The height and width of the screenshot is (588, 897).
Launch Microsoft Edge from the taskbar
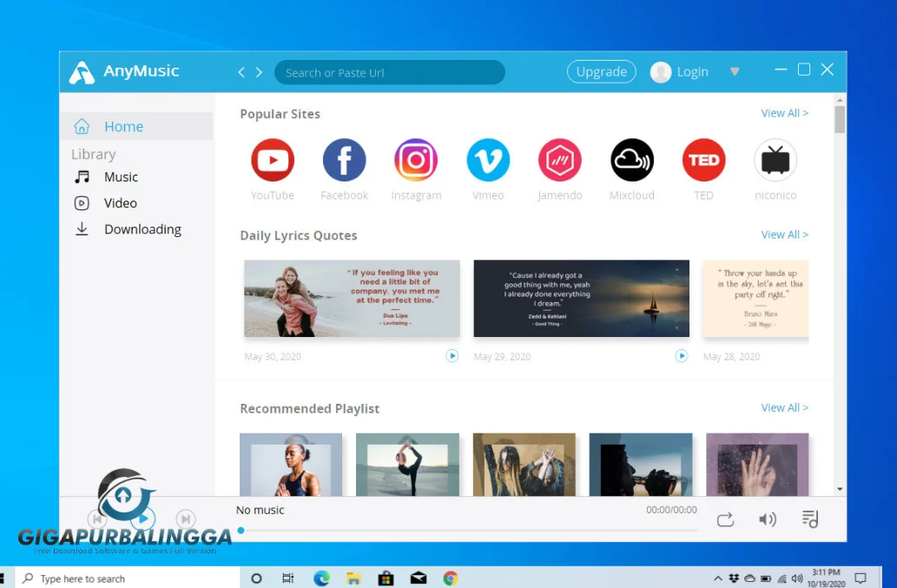(321, 578)
